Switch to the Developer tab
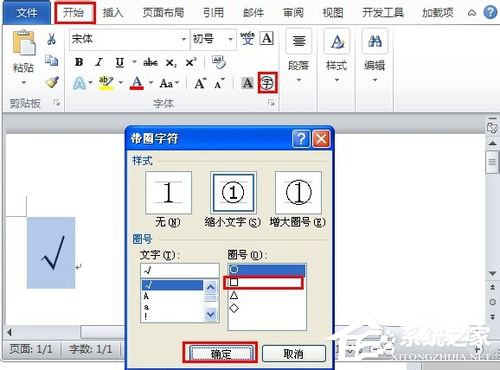 click(383, 13)
